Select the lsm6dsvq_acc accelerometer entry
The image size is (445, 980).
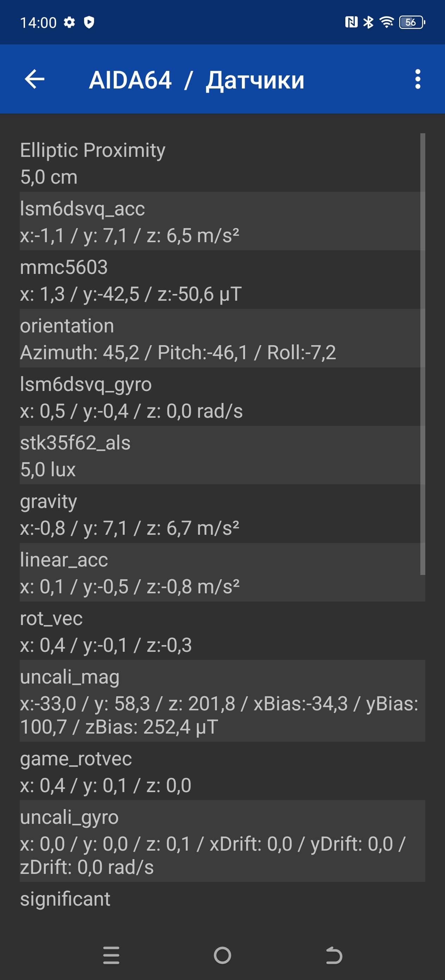coord(220,221)
